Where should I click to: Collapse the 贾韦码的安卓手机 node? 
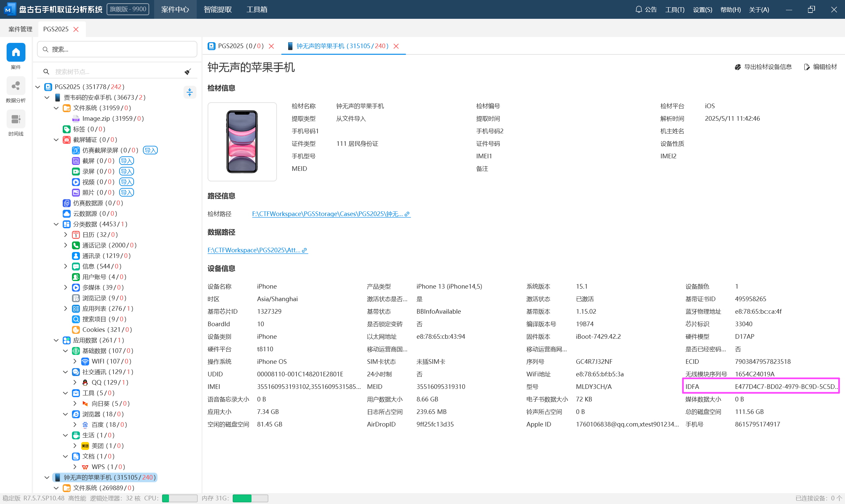click(47, 98)
